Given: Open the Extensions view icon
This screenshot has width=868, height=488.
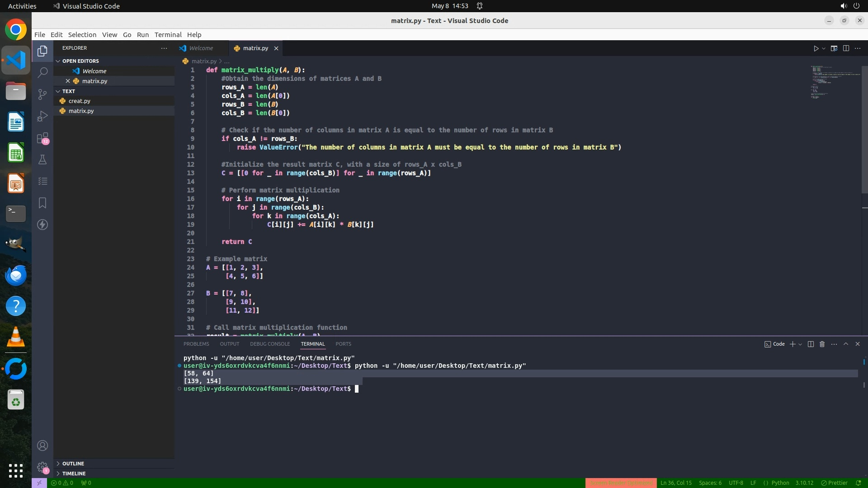Looking at the screenshot, I should [42, 138].
